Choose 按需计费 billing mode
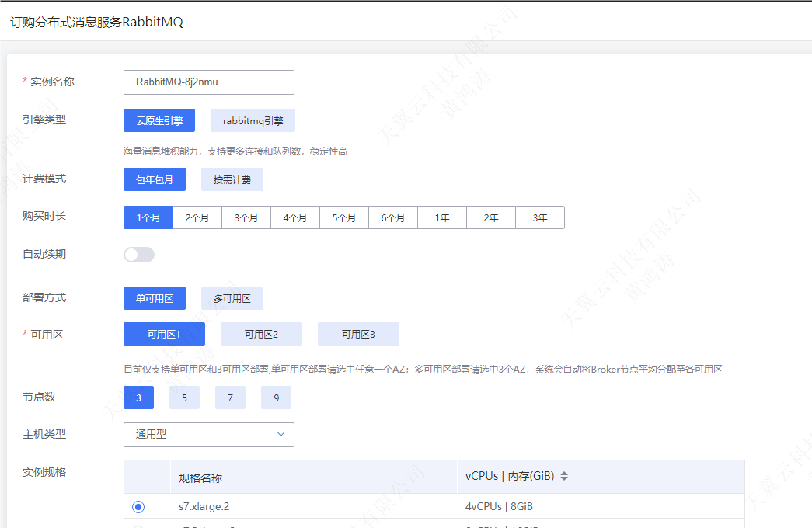 pyautogui.click(x=232, y=179)
